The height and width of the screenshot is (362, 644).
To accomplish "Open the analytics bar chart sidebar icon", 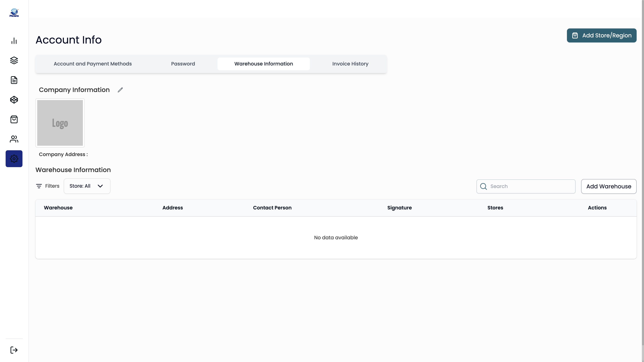I will point(14,41).
